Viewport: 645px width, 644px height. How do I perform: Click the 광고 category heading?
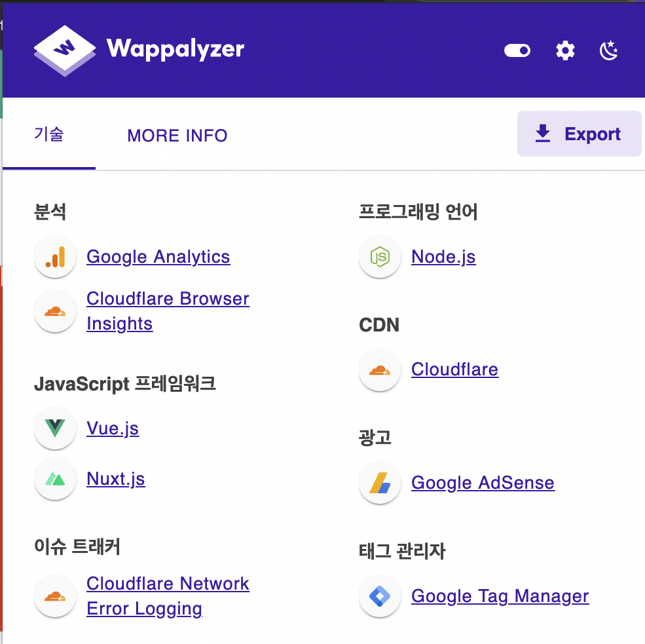pyautogui.click(x=375, y=438)
